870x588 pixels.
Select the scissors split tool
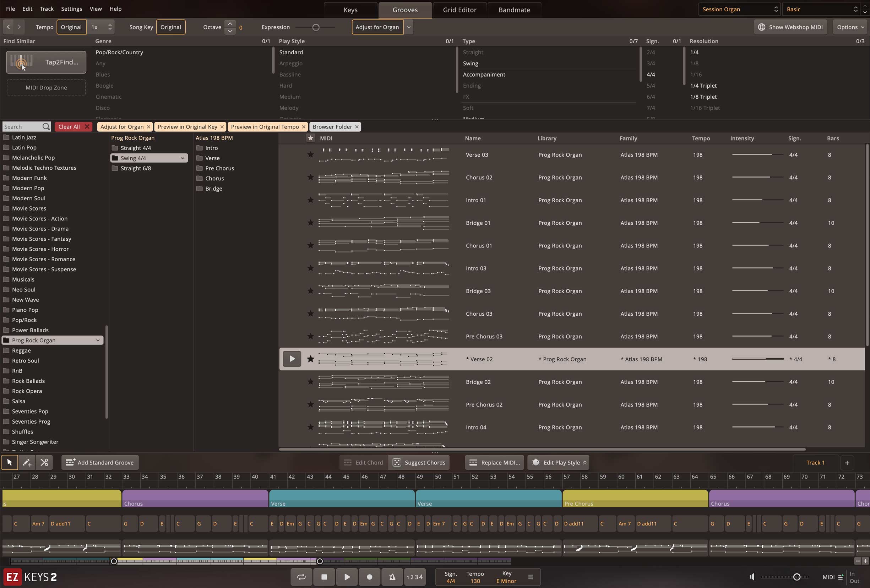(44, 462)
